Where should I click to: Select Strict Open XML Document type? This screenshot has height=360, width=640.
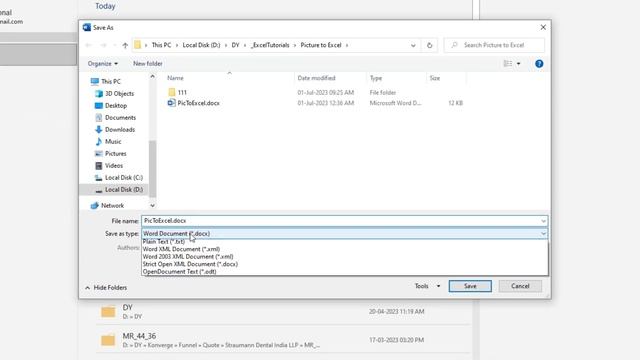pyautogui.click(x=190, y=264)
